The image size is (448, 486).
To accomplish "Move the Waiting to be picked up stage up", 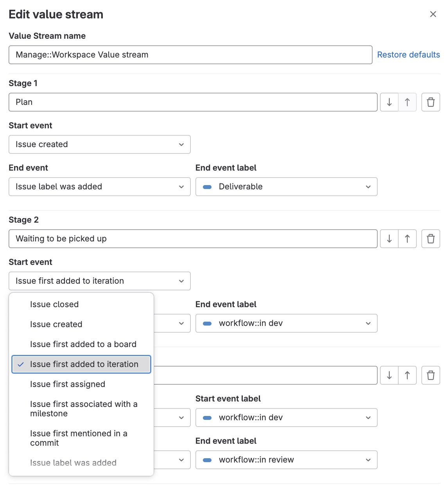I will (407, 239).
